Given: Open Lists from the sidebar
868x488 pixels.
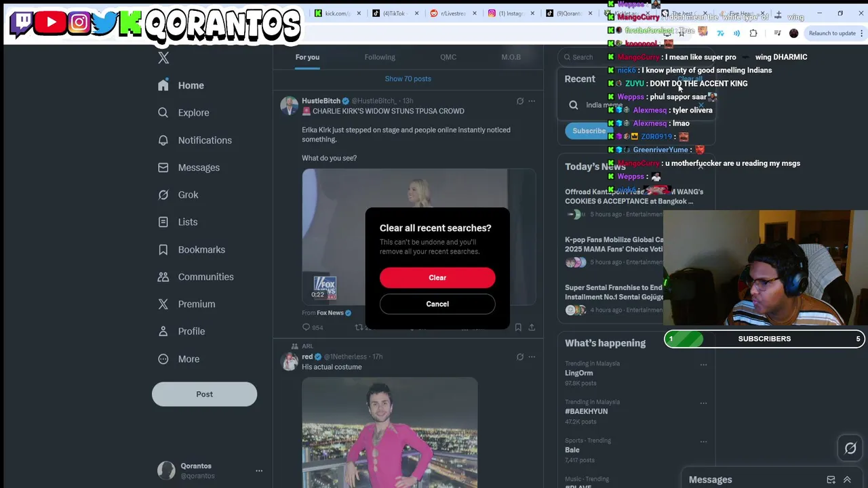Looking at the screenshot, I should coord(178,222).
